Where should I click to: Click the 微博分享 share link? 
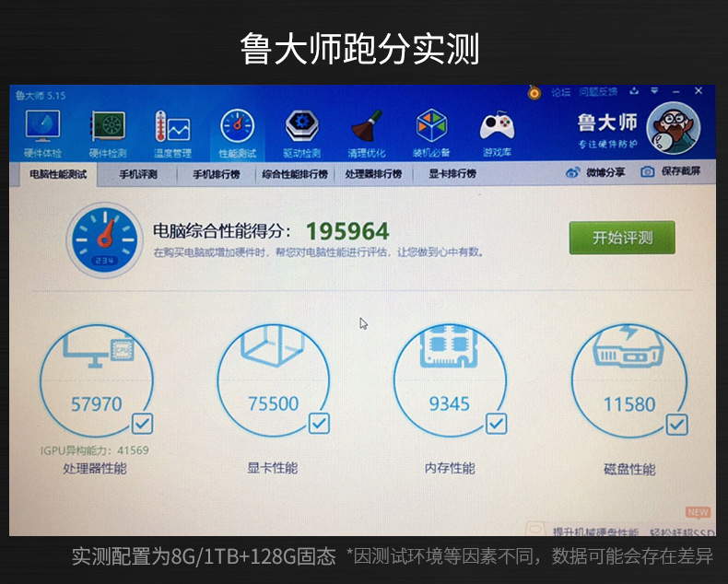pos(605,172)
